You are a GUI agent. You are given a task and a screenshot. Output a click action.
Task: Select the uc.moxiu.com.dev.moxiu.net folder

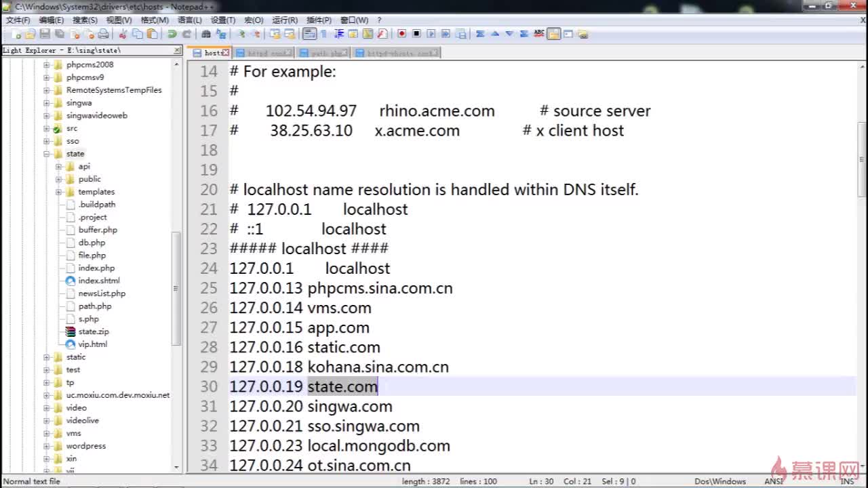118,395
